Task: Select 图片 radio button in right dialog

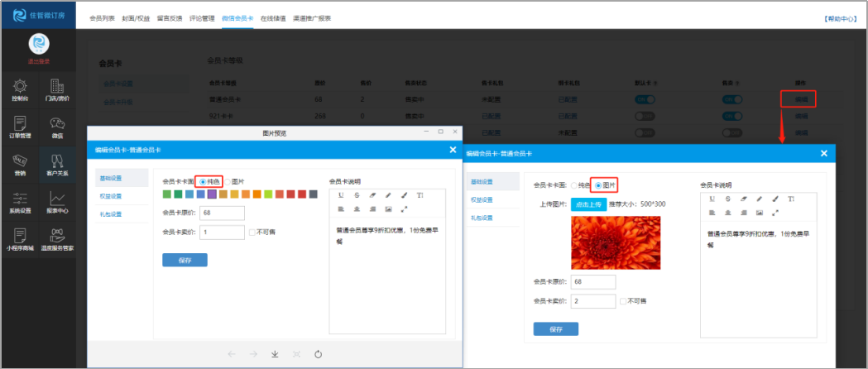Action: pos(598,185)
